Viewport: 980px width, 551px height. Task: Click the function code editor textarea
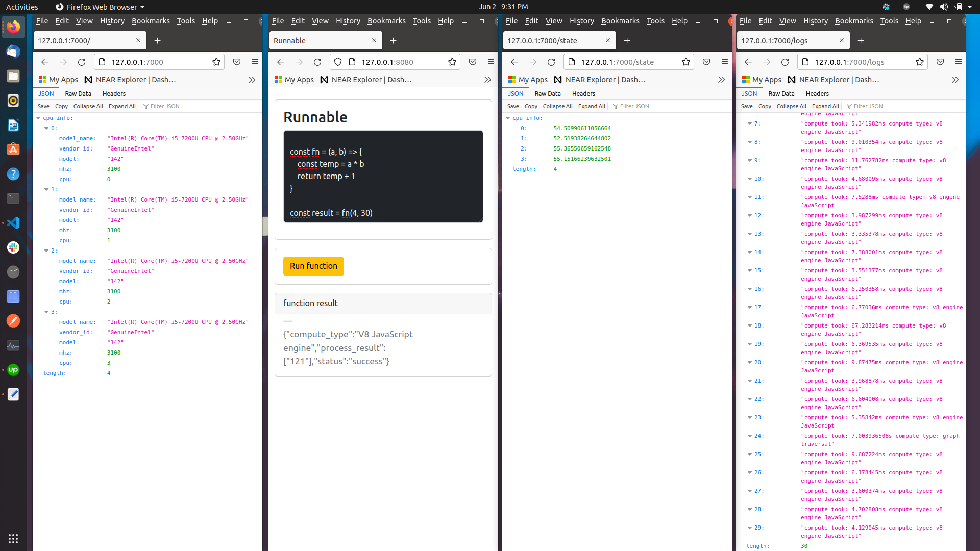click(383, 177)
